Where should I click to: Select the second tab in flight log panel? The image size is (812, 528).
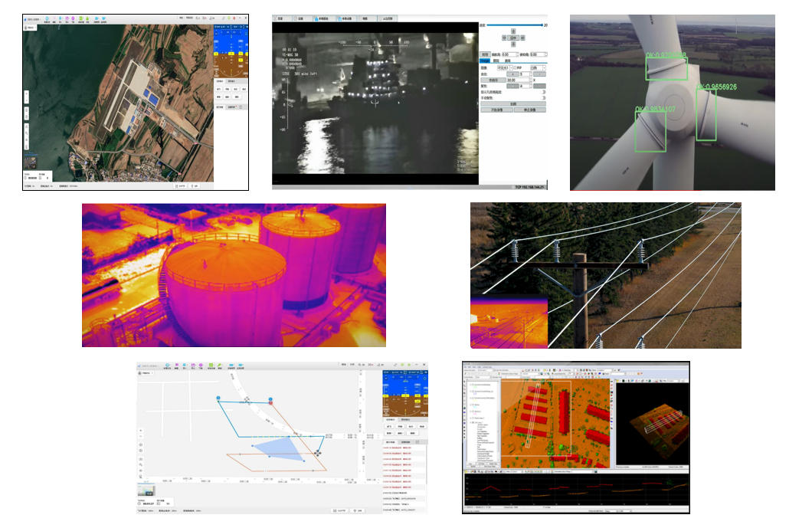[406, 442]
